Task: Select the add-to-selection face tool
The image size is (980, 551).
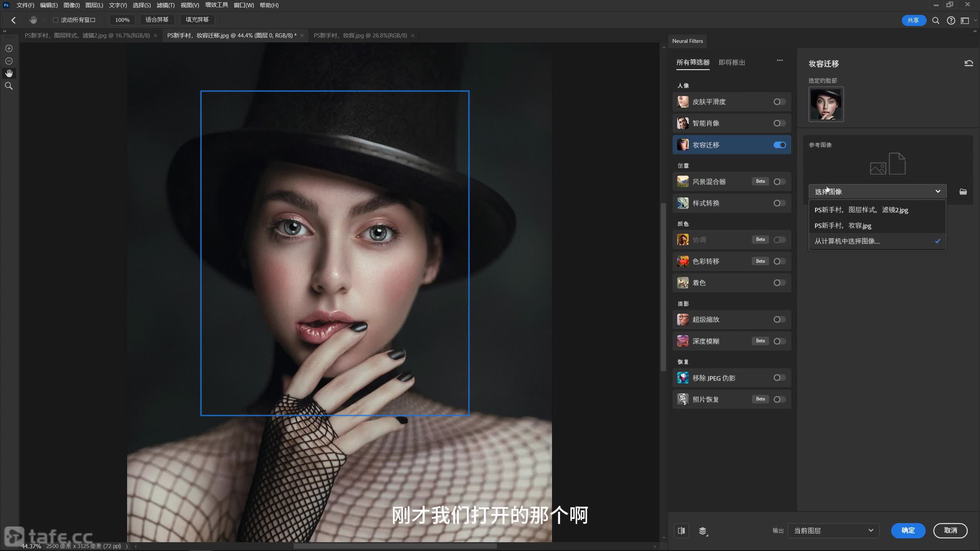Action: 9,49
